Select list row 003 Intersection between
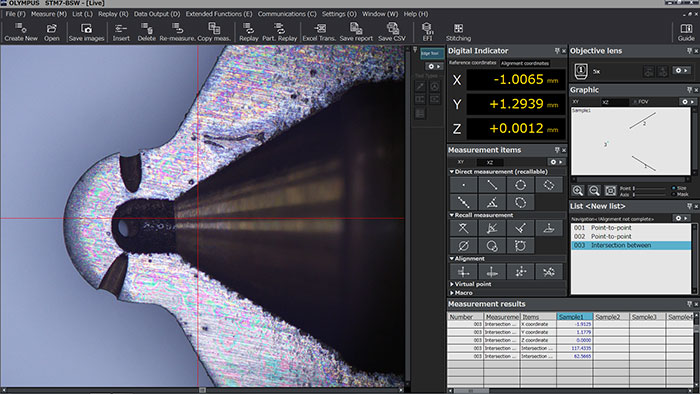 tap(631, 245)
